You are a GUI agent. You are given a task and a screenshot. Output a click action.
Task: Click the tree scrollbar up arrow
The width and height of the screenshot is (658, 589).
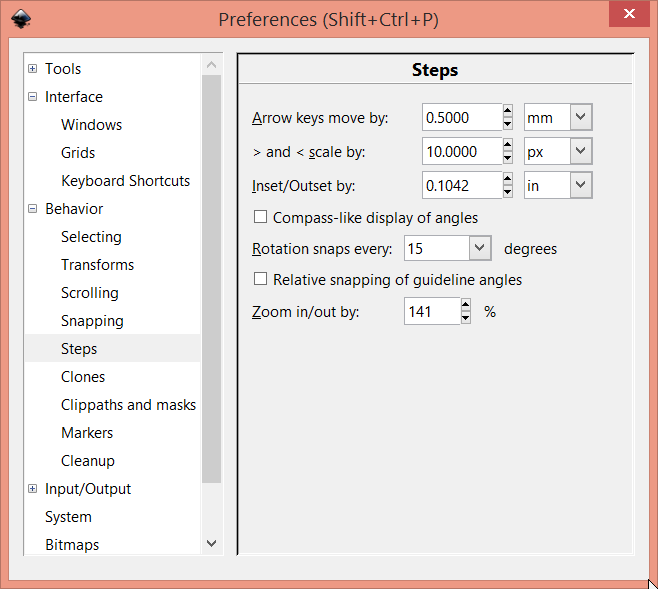[212, 65]
